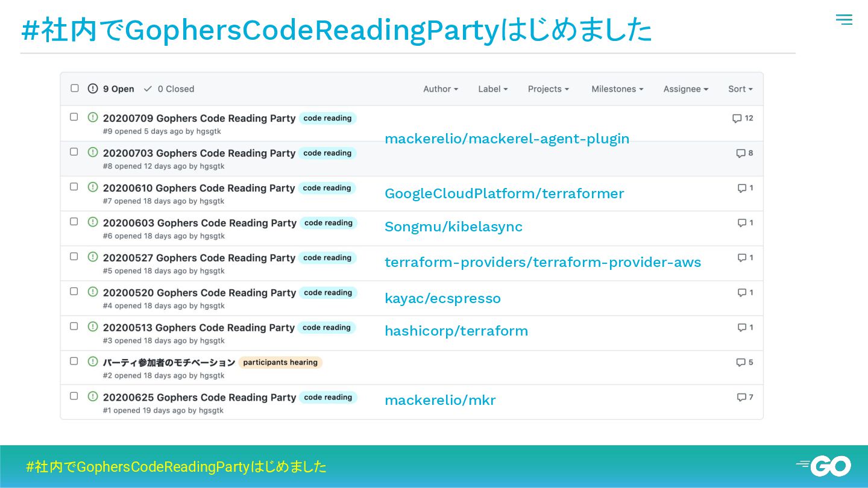Check the box for the 20200513 issue
This screenshot has width=868, height=488.
pos(74,327)
